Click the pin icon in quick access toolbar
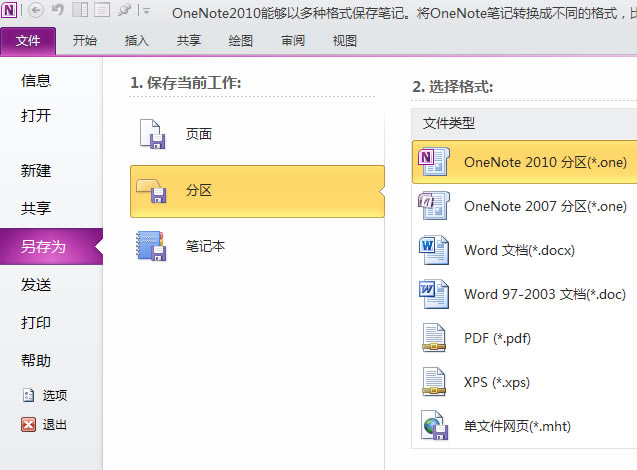This screenshot has width=637, height=470. 124,10
